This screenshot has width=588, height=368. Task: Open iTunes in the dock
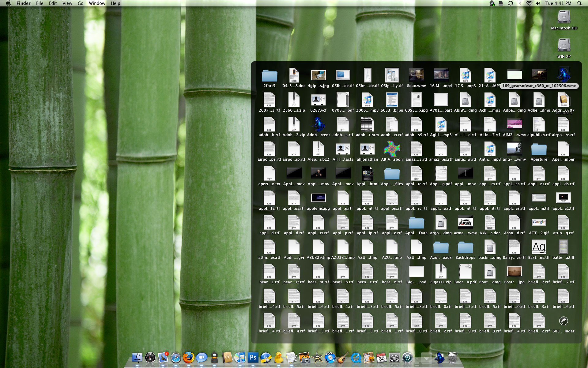click(x=240, y=358)
